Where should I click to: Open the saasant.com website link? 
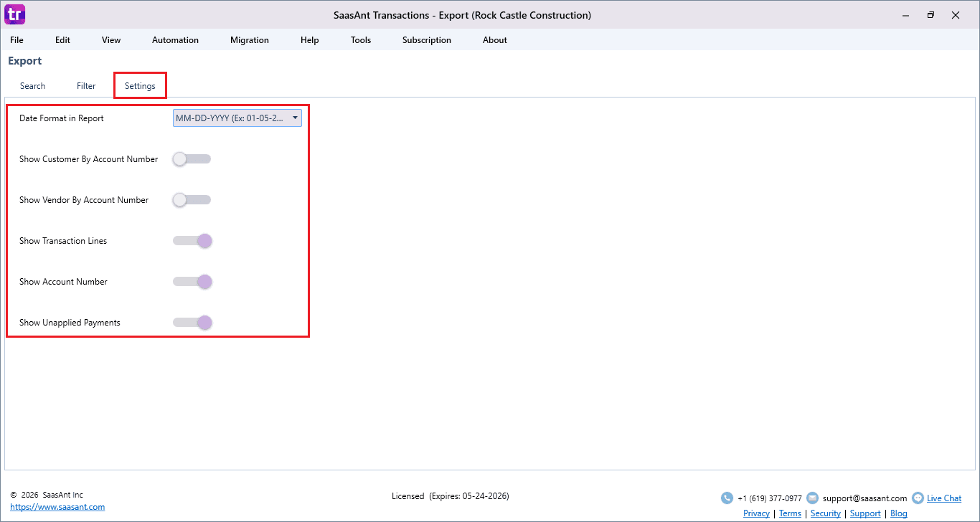(x=57, y=507)
